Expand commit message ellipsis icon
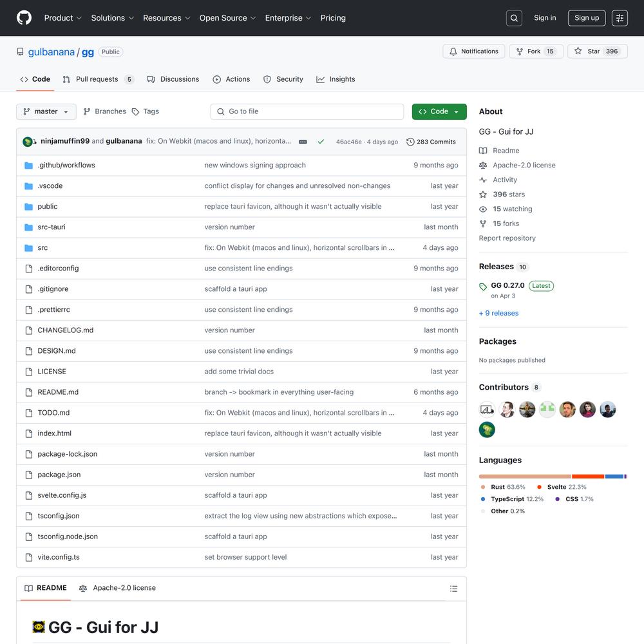 [303, 142]
